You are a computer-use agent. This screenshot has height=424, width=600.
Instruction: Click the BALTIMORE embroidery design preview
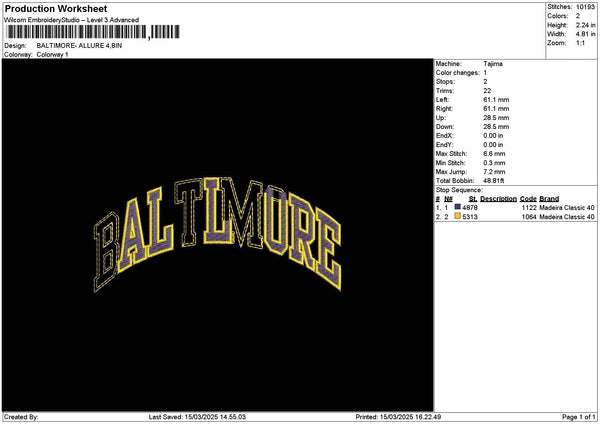[x=217, y=234]
